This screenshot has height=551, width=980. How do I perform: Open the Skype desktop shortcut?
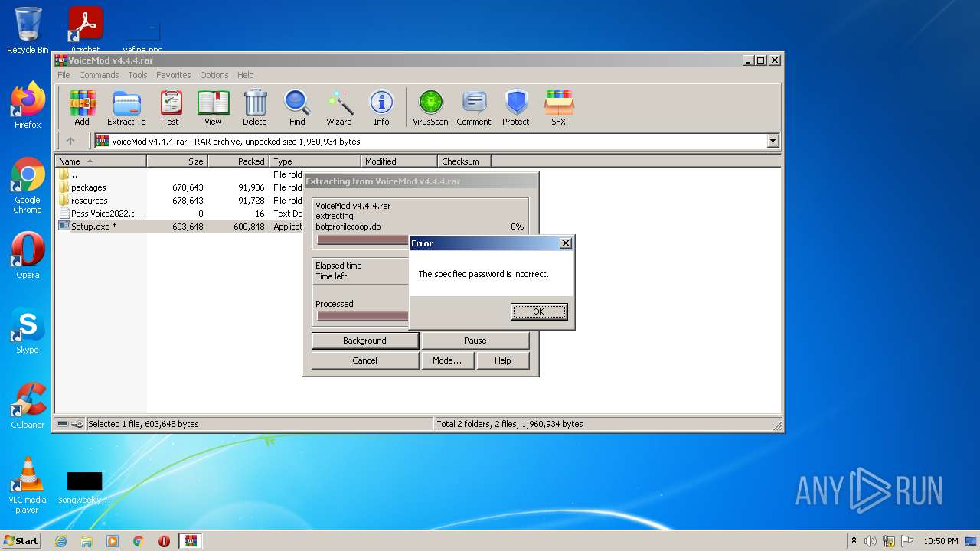coord(28,331)
